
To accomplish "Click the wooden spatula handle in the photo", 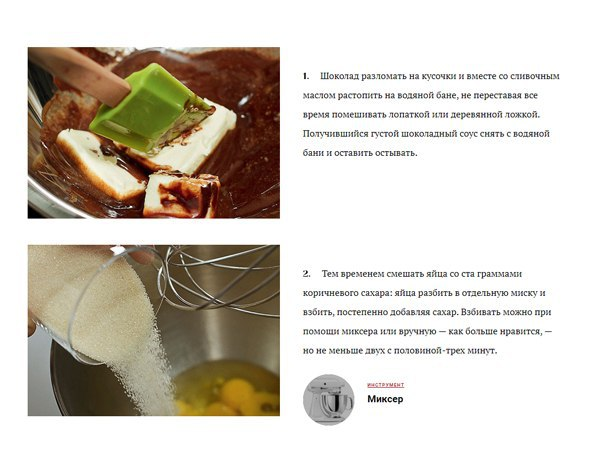I will (78, 75).
